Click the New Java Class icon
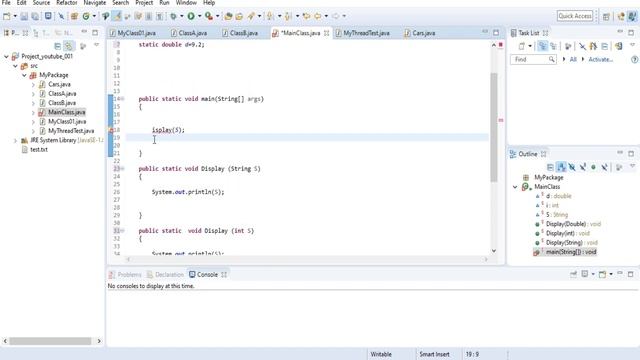This screenshot has height=360, width=640. pos(86,16)
